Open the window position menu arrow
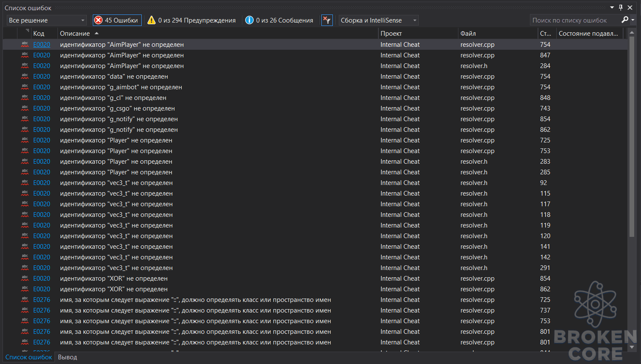 click(612, 8)
